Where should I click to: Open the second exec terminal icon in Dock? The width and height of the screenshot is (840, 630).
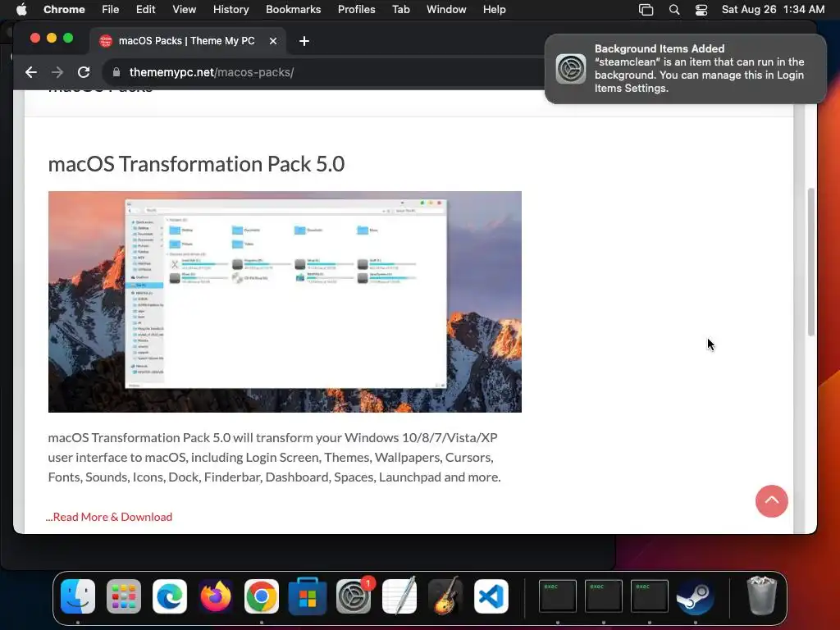604,596
